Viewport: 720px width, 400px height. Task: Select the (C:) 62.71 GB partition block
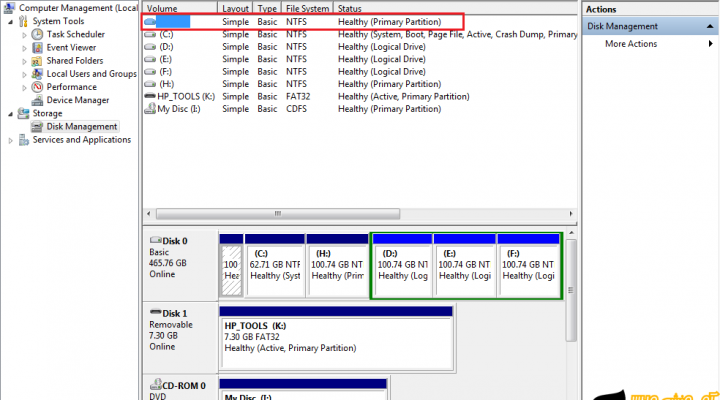click(275, 265)
